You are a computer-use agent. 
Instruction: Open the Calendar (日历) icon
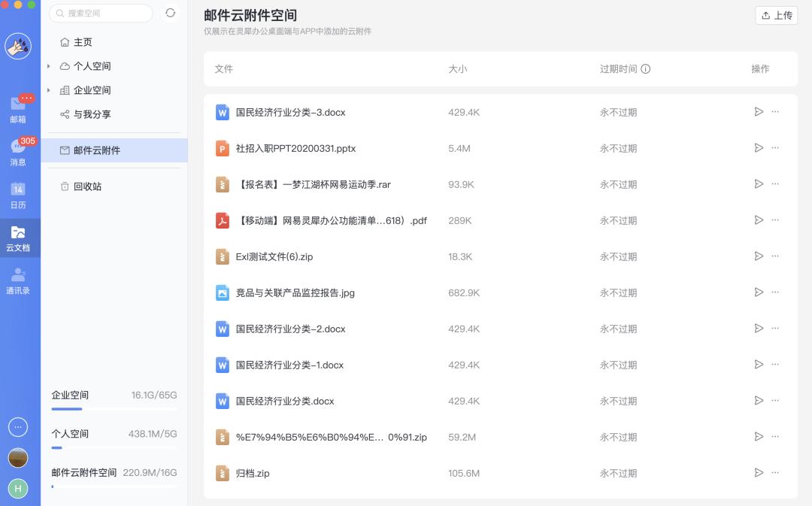pos(17,192)
